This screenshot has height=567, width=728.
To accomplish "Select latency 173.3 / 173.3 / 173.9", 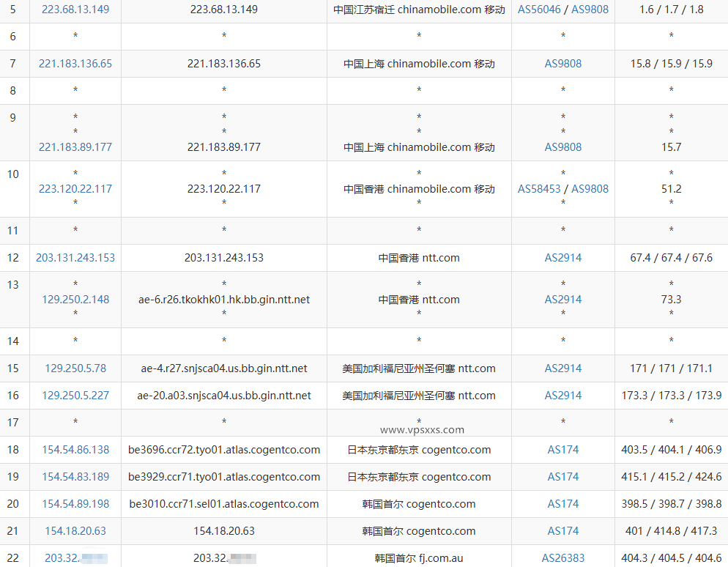I will pyautogui.click(x=671, y=395).
